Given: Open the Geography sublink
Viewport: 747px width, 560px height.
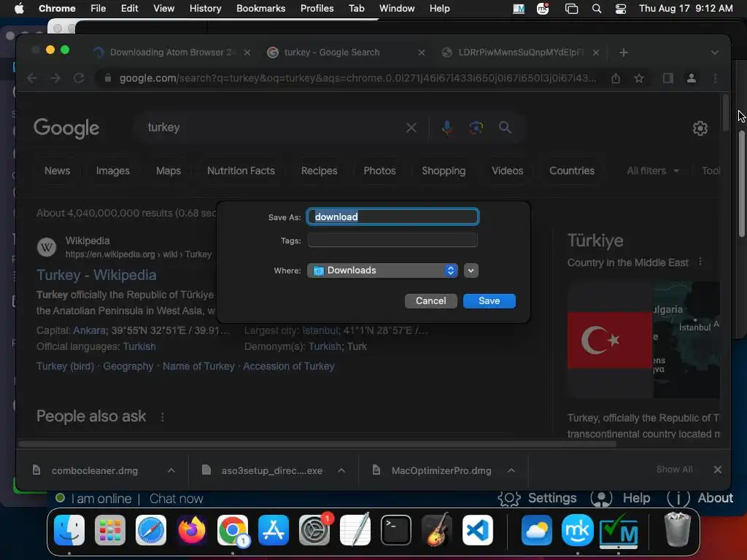Looking at the screenshot, I should pyautogui.click(x=128, y=366).
